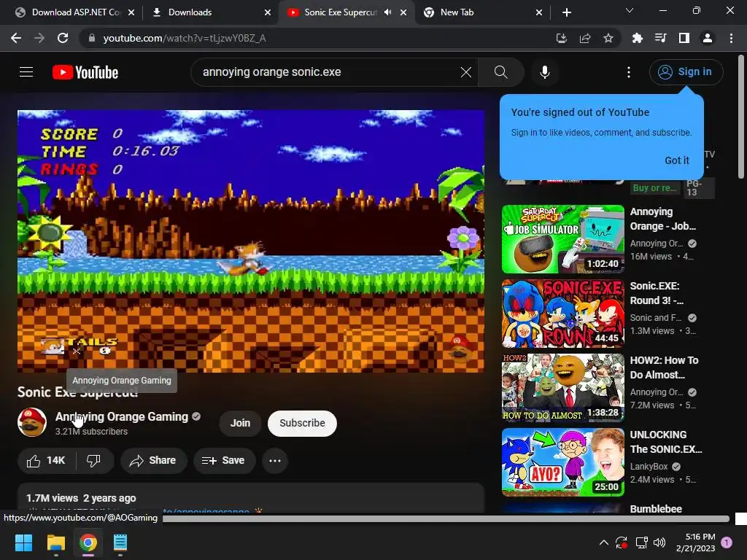Open Windows Start menu

tap(23, 542)
